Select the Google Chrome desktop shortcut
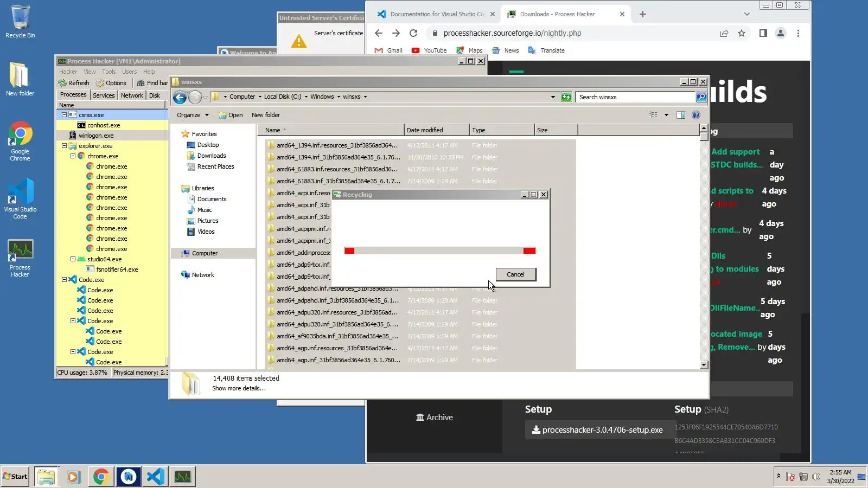 [x=20, y=141]
